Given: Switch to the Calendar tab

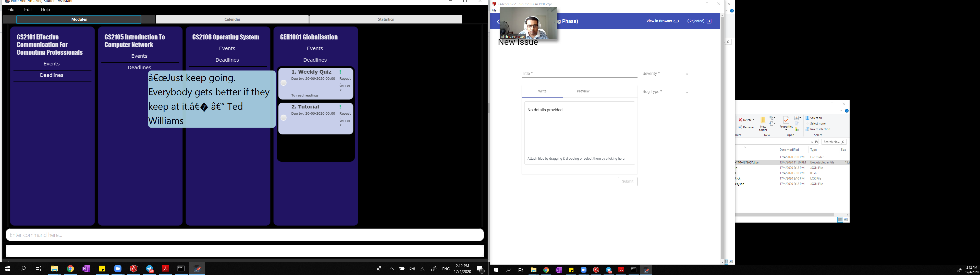Looking at the screenshot, I should (x=232, y=19).
